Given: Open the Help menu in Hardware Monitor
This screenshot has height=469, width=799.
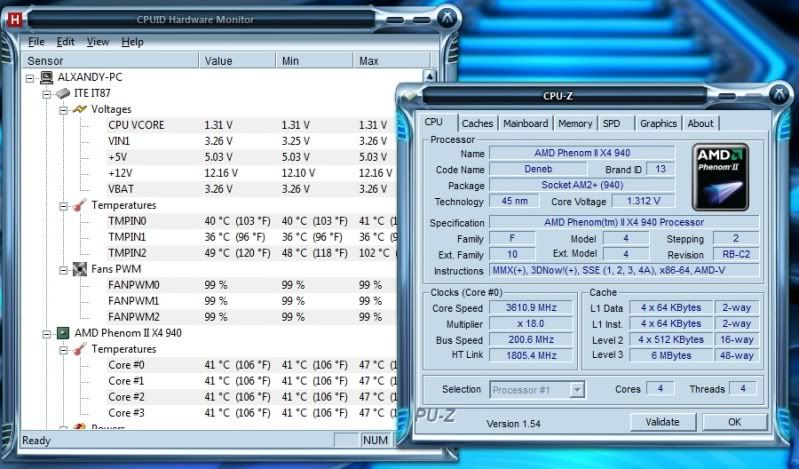Looking at the screenshot, I should [x=132, y=42].
